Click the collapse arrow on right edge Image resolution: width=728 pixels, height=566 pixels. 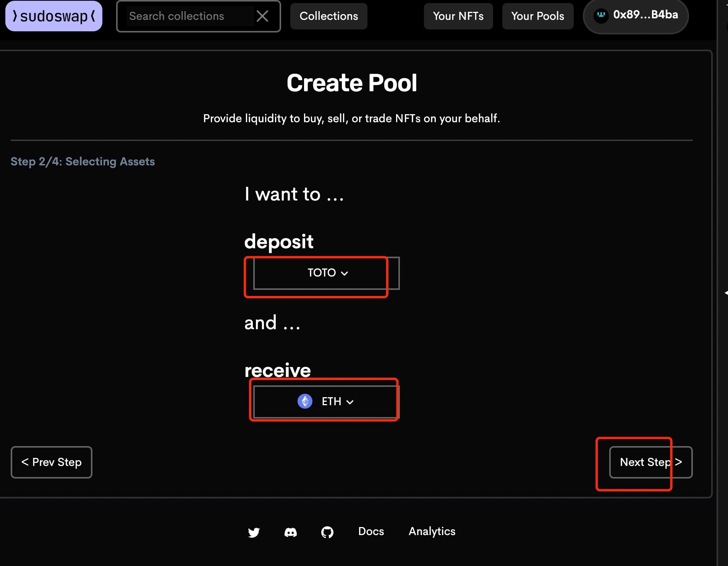[726, 293]
